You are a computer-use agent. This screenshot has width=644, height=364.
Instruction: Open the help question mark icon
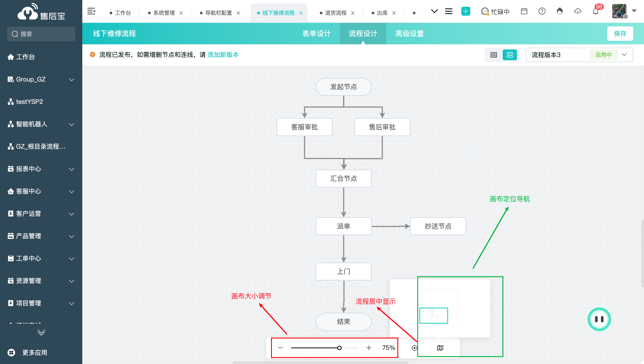point(542,11)
